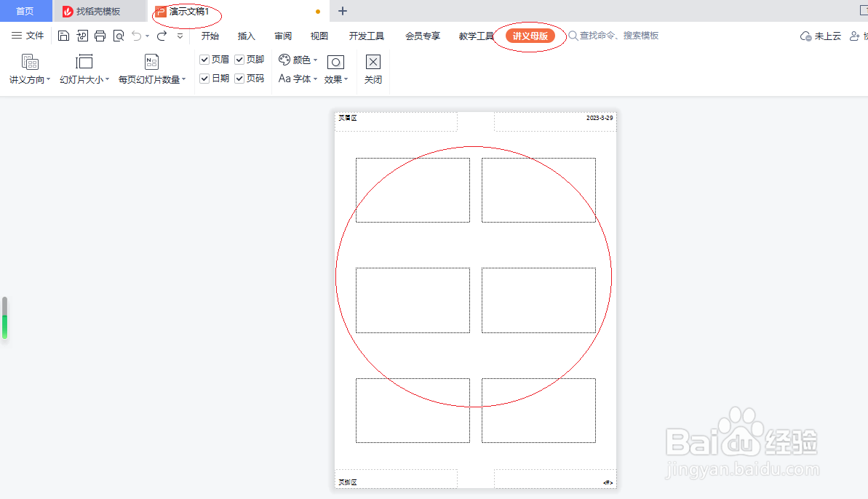Click the 页脚区 footer placeholder
Viewport: 868px width, 499px height.
396,479
